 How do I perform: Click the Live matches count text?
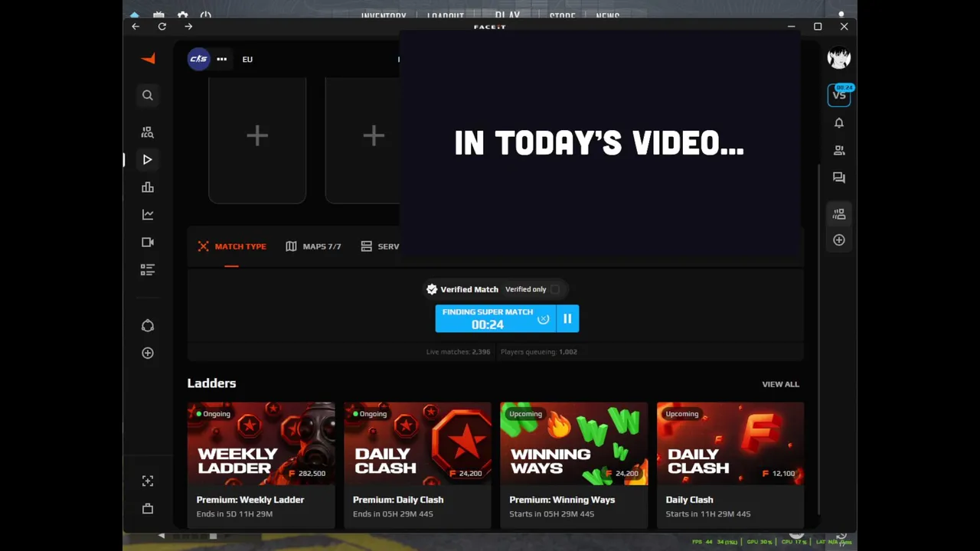[x=458, y=352]
